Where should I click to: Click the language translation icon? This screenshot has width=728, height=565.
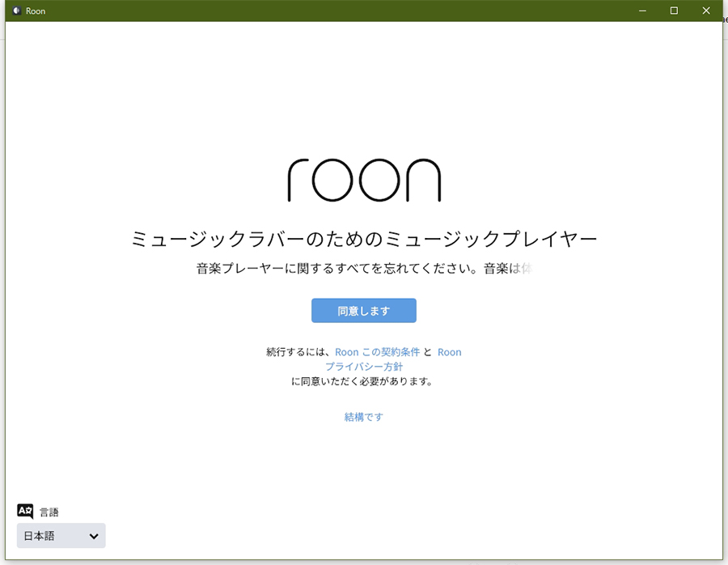tap(25, 511)
